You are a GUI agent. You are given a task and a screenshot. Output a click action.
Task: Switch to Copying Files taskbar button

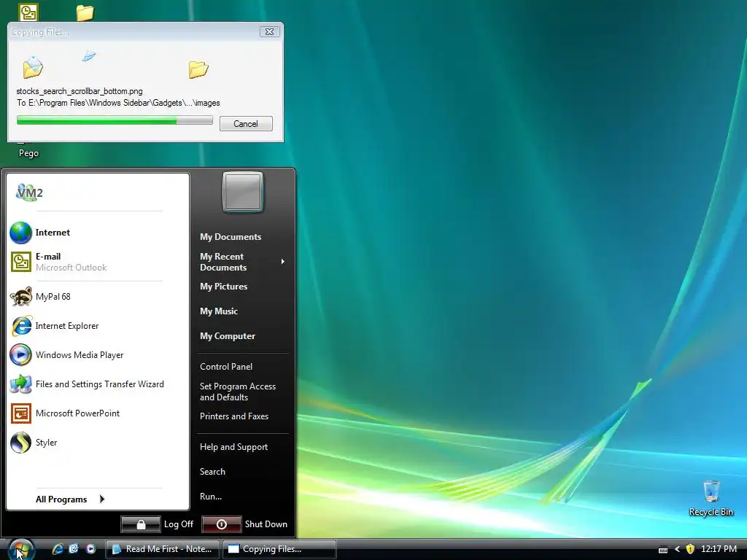(279, 549)
